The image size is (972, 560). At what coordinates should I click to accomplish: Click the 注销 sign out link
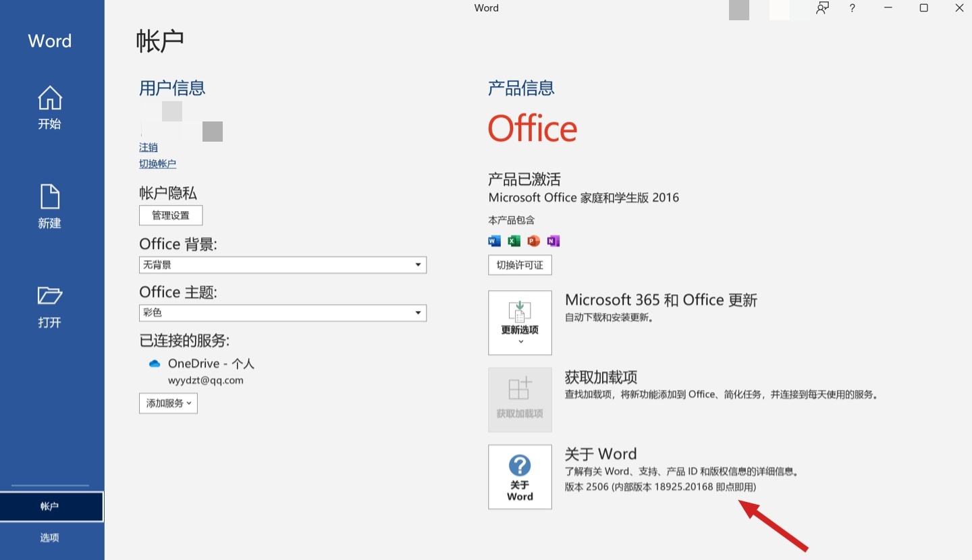(148, 147)
